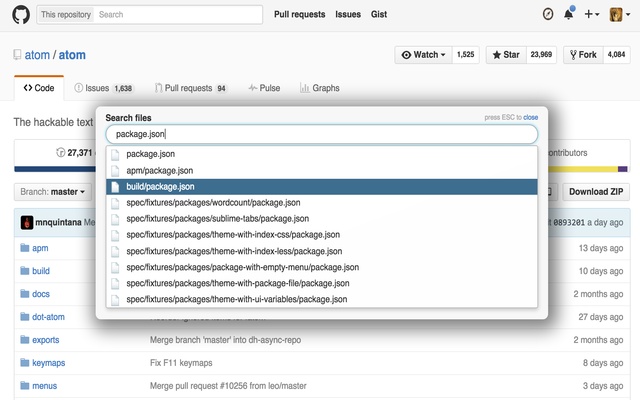Click the file icon beside apm/package.json
The width and height of the screenshot is (640, 400).
pyautogui.click(x=115, y=171)
